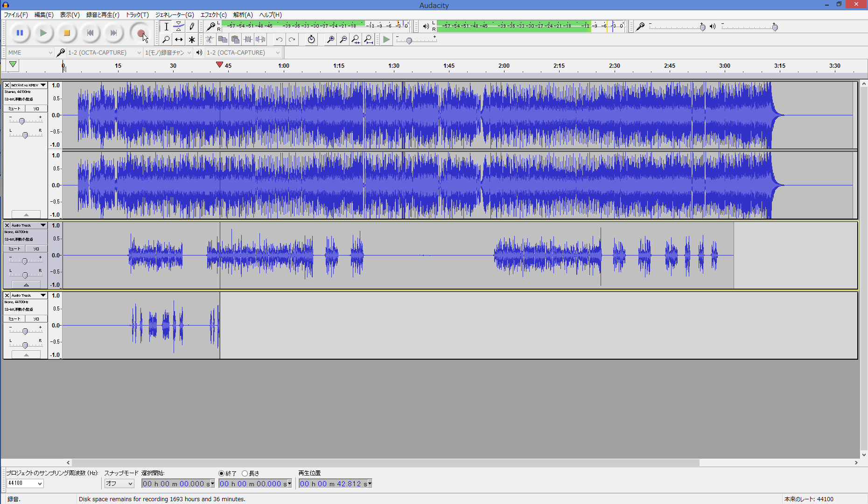Screen dimensions: 868x504
Task: Start playback with the green Play button
Action: [43, 33]
